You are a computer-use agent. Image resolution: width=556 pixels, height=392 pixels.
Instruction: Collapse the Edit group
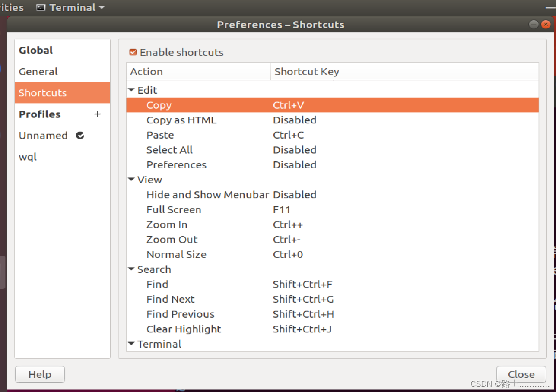131,90
